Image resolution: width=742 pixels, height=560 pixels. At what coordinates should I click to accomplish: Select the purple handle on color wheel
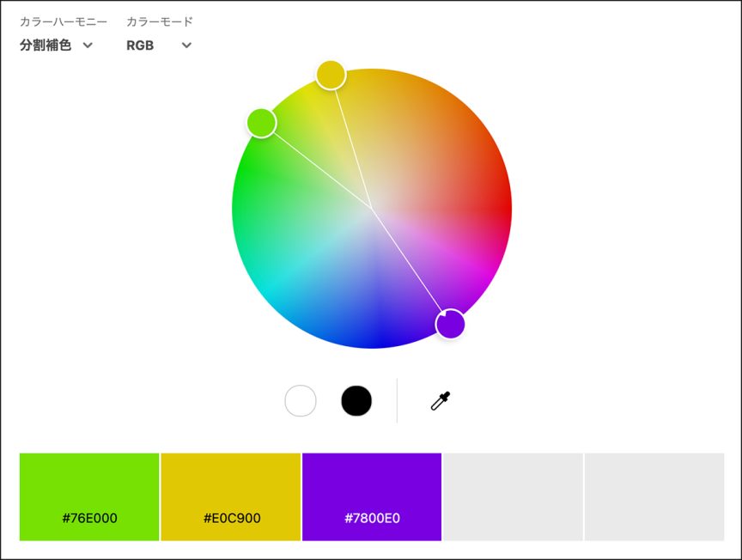450,325
